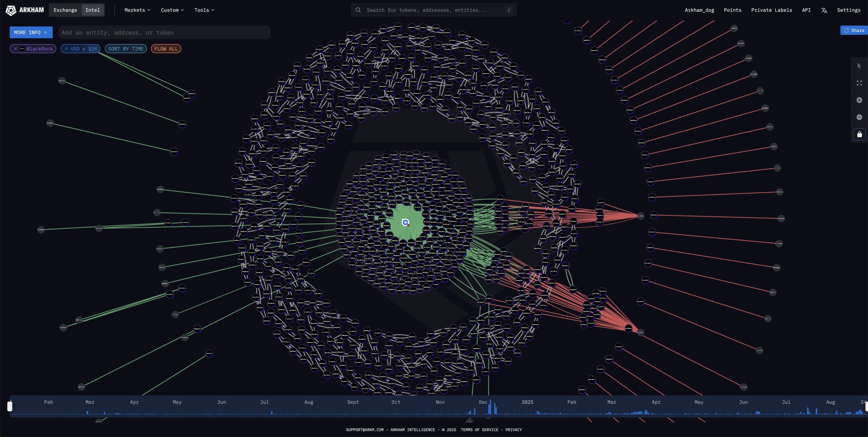Screen dimensions: 868x437
Task: Toggle the graph lock icon
Action: [x=859, y=134]
